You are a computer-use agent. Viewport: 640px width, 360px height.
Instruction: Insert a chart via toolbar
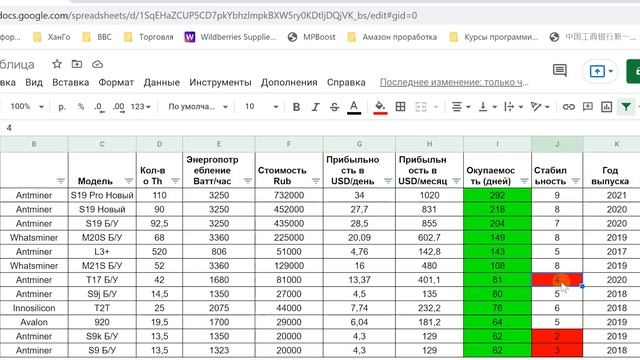click(x=607, y=107)
